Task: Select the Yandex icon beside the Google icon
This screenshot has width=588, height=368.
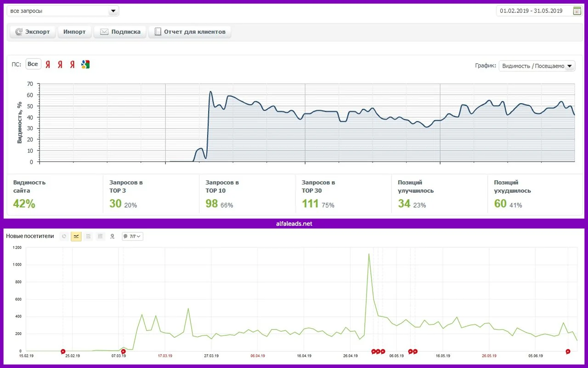Action: click(x=73, y=65)
